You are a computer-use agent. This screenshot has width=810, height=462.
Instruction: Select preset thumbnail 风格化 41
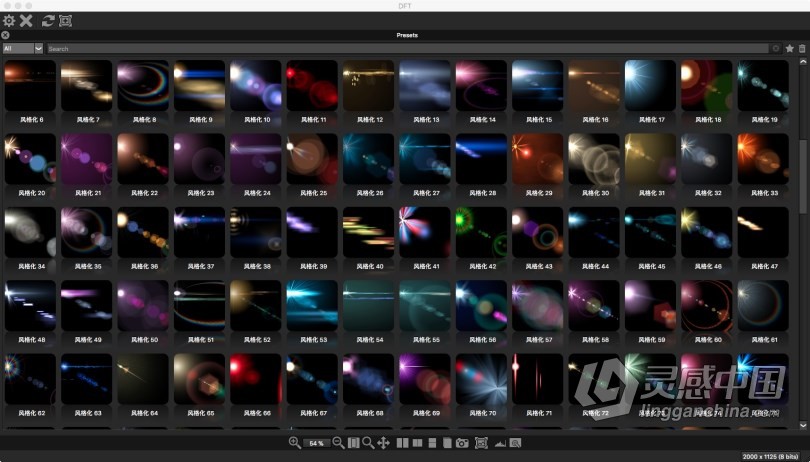click(x=425, y=232)
